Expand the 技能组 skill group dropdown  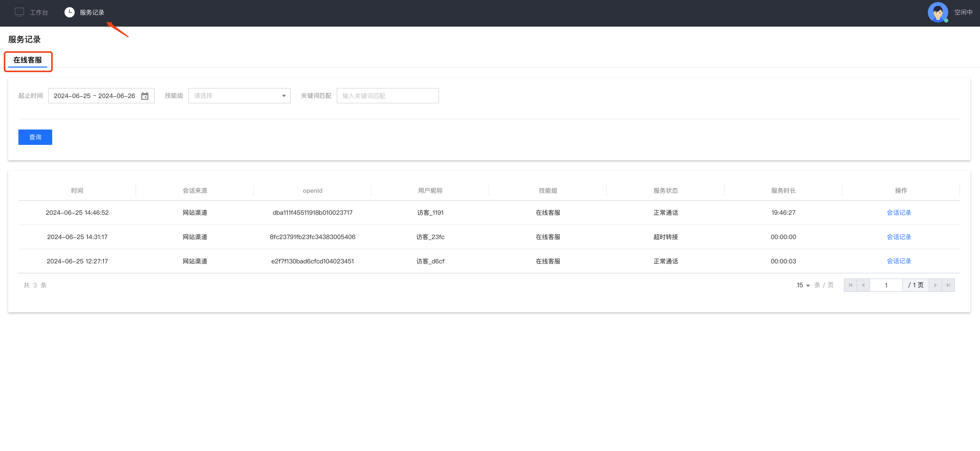pos(239,96)
